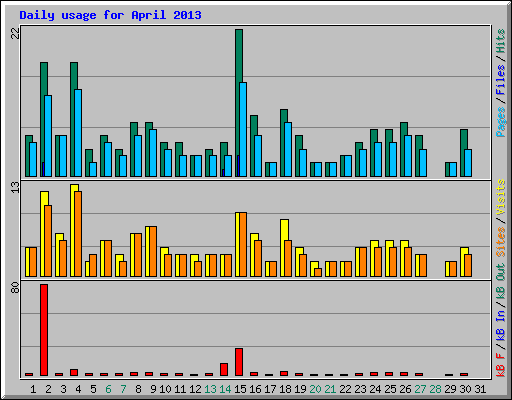
Task: Click the green day 14 axis label
Action: coord(225,389)
